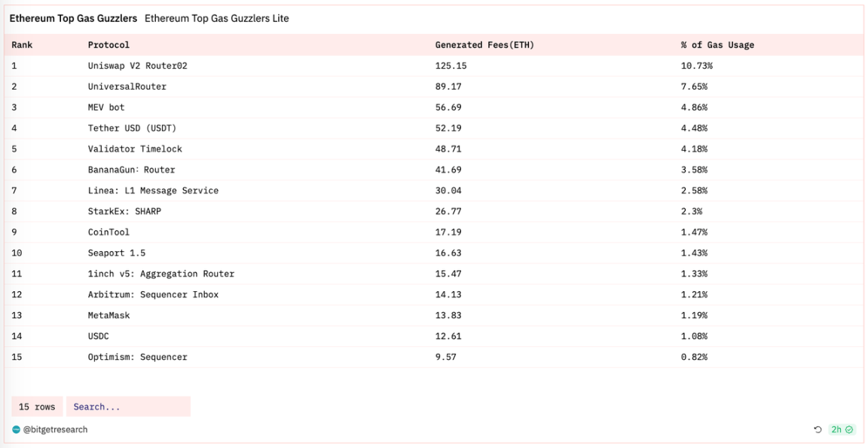Click the 15 rows count label

click(37, 407)
